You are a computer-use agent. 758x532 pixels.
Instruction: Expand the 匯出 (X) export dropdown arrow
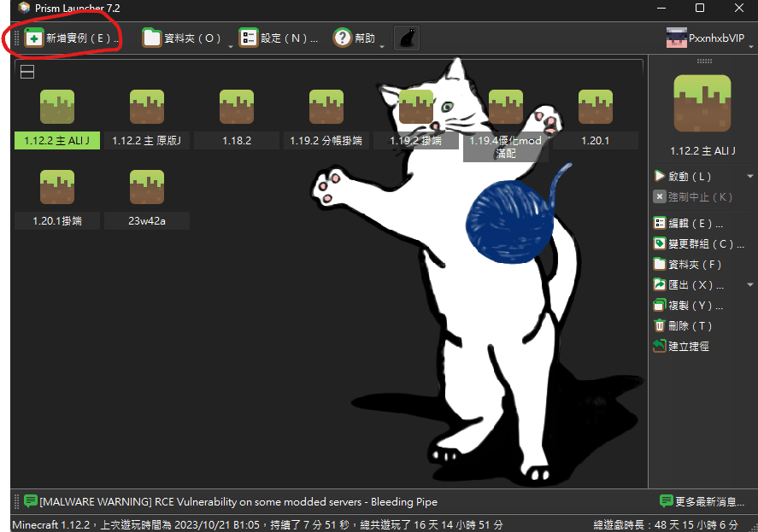click(749, 285)
